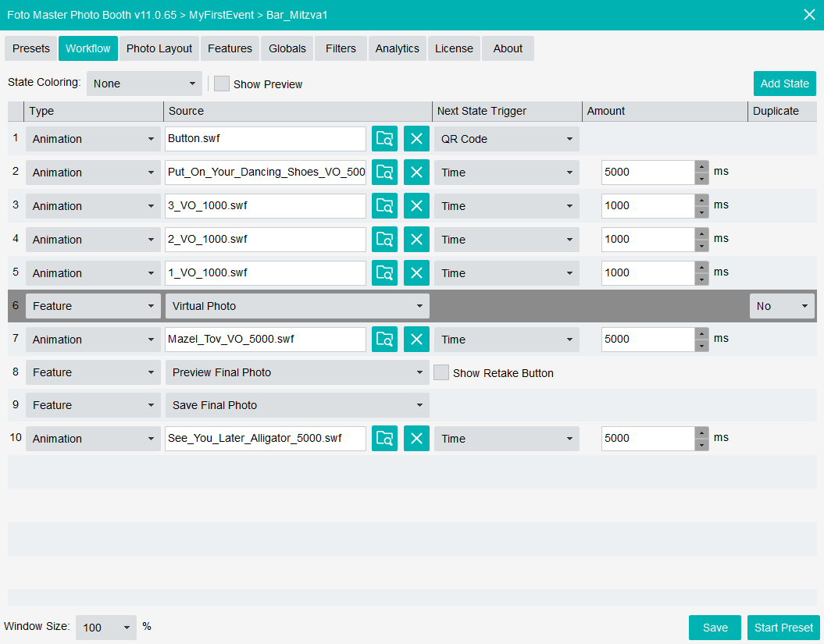Open the QR Code trigger dropdown

click(x=507, y=139)
